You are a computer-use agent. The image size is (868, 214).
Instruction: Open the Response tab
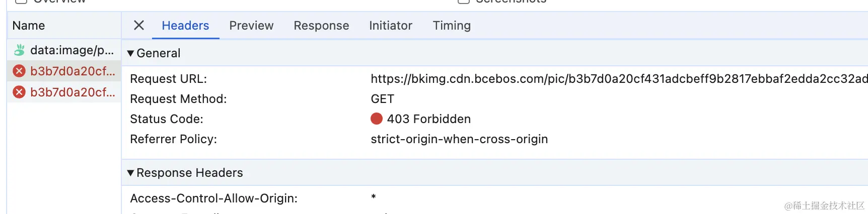tap(321, 26)
